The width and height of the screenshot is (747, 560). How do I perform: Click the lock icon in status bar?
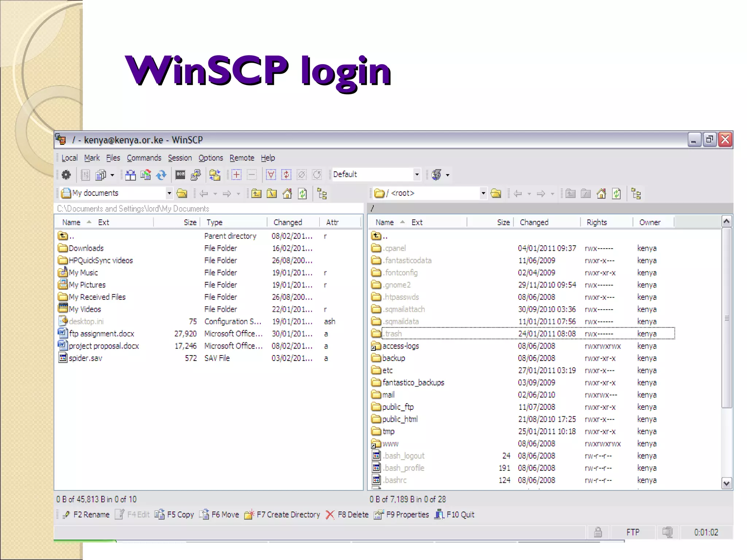click(x=598, y=532)
